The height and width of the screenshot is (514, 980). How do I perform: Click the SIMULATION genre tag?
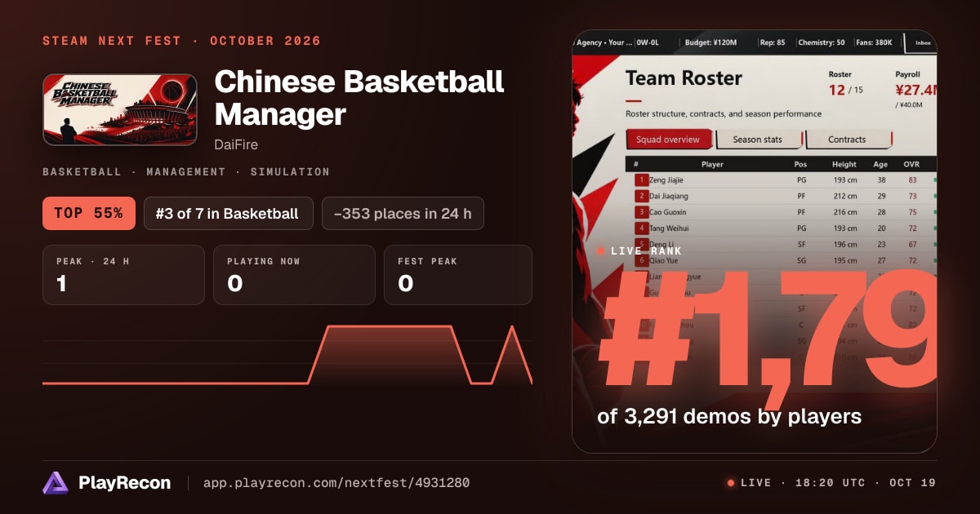[x=290, y=172]
